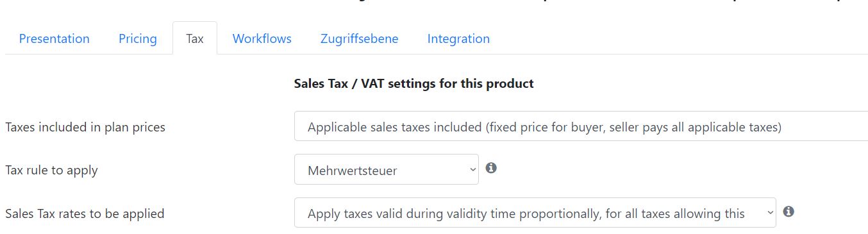Open the Zugriffsebene tab
The width and height of the screenshot is (868, 234).
(x=360, y=38)
